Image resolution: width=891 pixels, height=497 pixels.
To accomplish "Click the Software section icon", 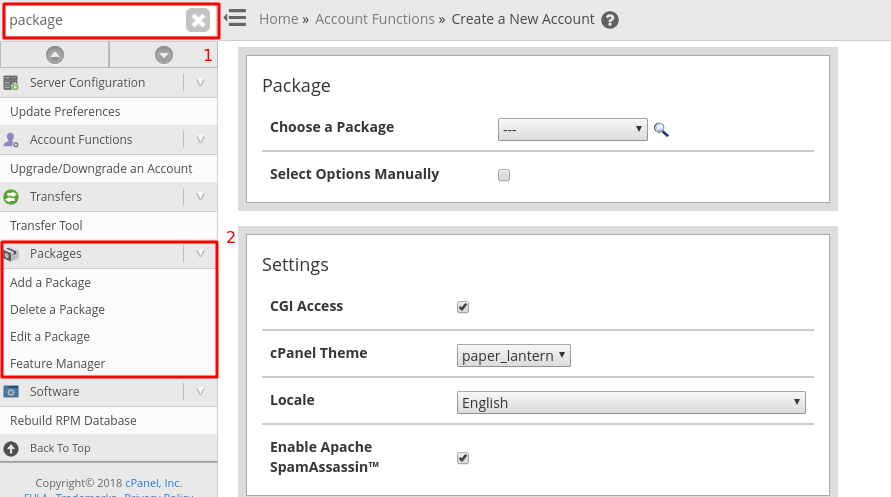I will click(11, 392).
